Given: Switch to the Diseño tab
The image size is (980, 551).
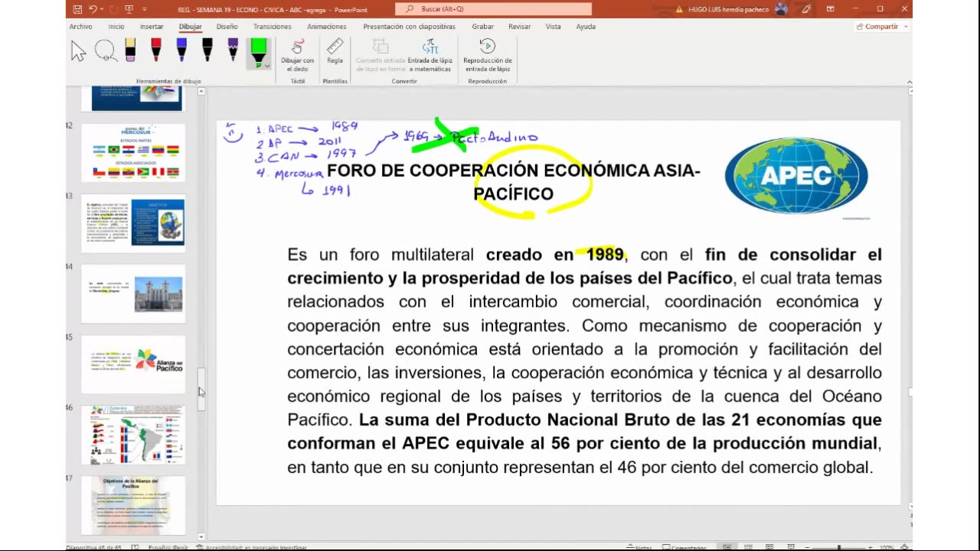Looking at the screenshot, I should [x=227, y=26].
